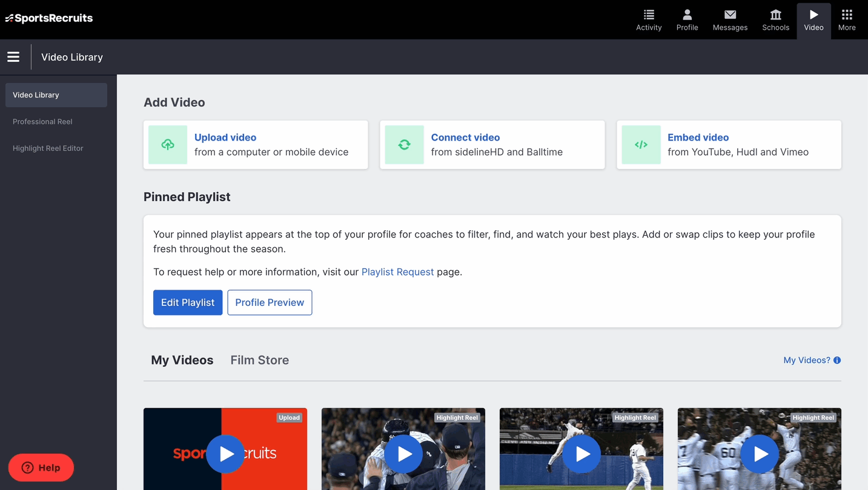Open the Activity list icon
868x490 pixels.
coord(649,15)
